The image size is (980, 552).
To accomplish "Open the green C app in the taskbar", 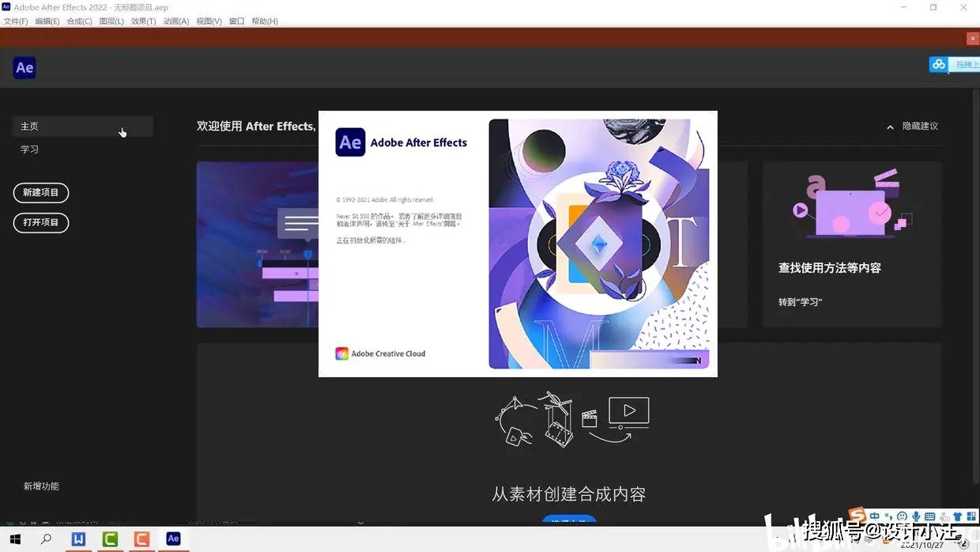I will coord(110,539).
